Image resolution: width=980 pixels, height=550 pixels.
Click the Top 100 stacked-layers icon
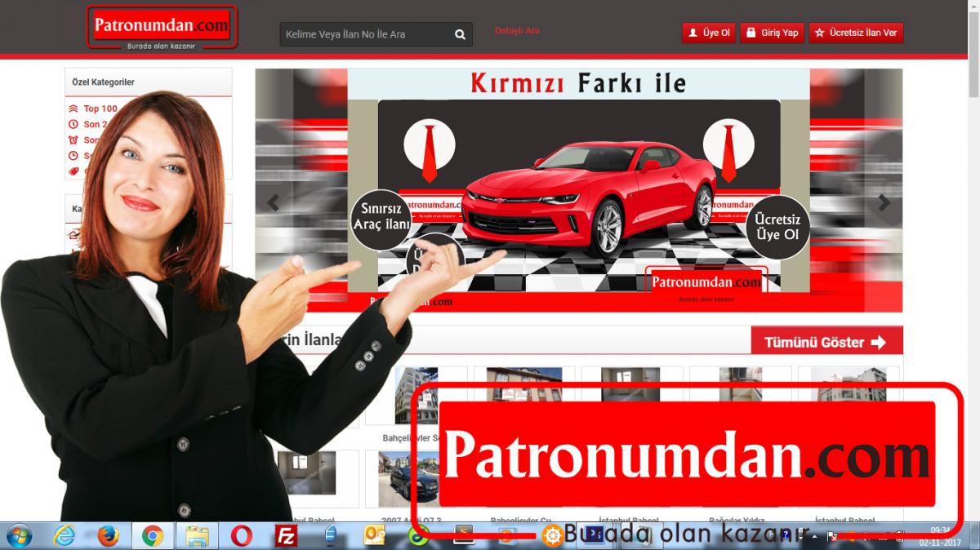click(73, 109)
